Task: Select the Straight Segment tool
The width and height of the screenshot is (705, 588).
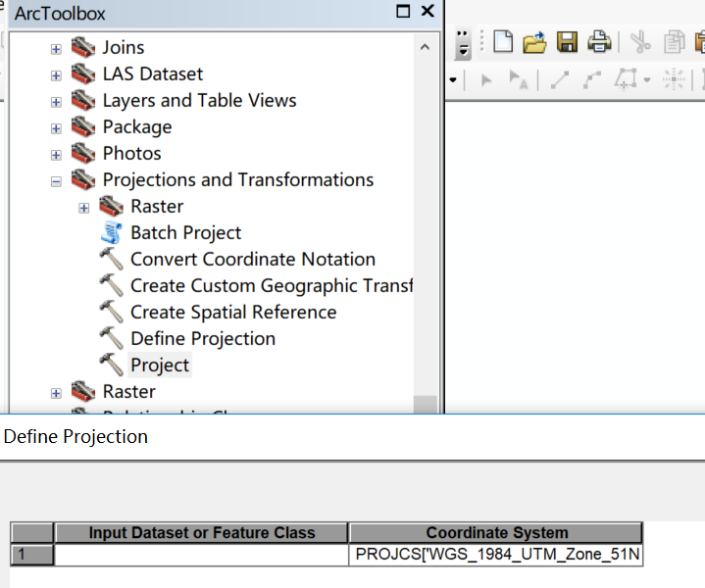Action: pyautogui.click(x=560, y=80)
